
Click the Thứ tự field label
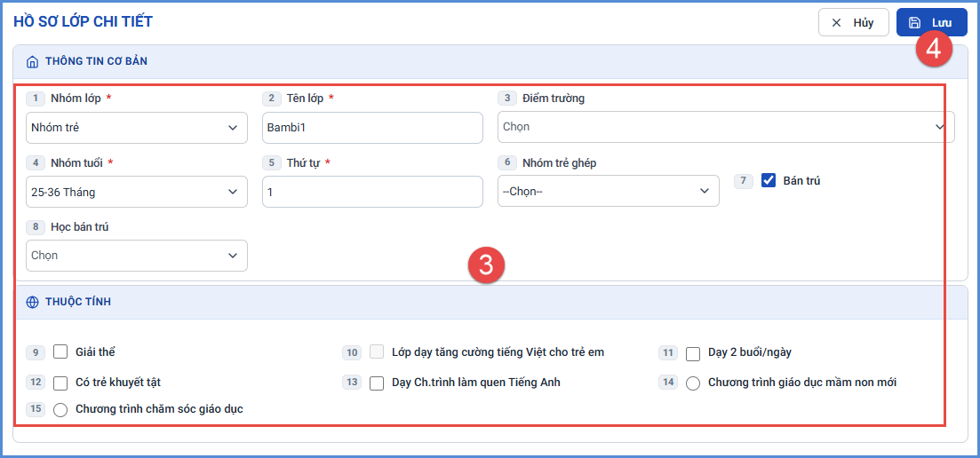coord(303,162)
